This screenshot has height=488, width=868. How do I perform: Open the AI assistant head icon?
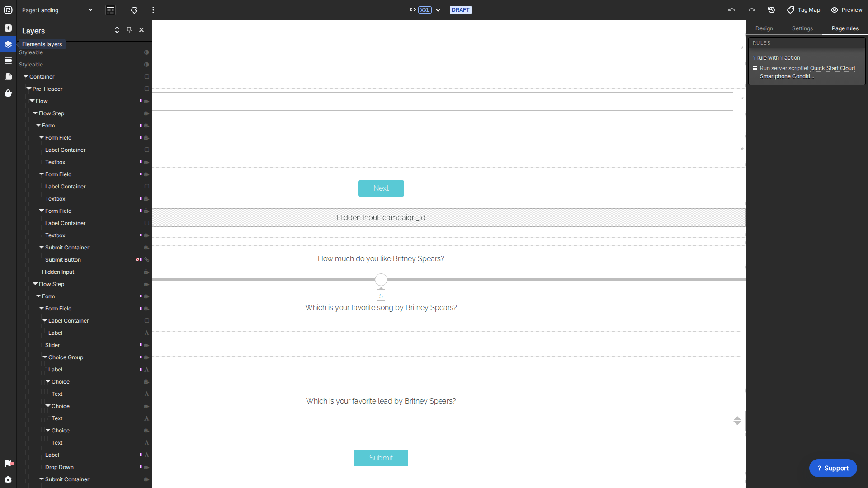tap(134, 10)
